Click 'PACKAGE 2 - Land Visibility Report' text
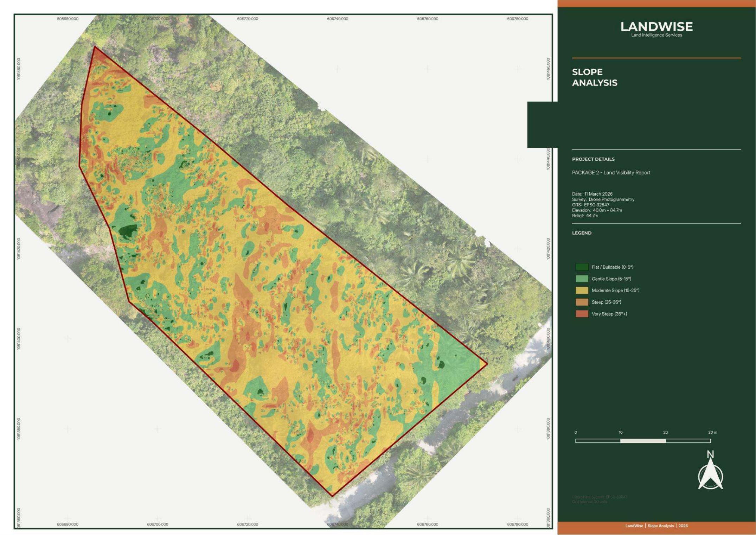Viewport: 756px width, 535px height. 611,172
